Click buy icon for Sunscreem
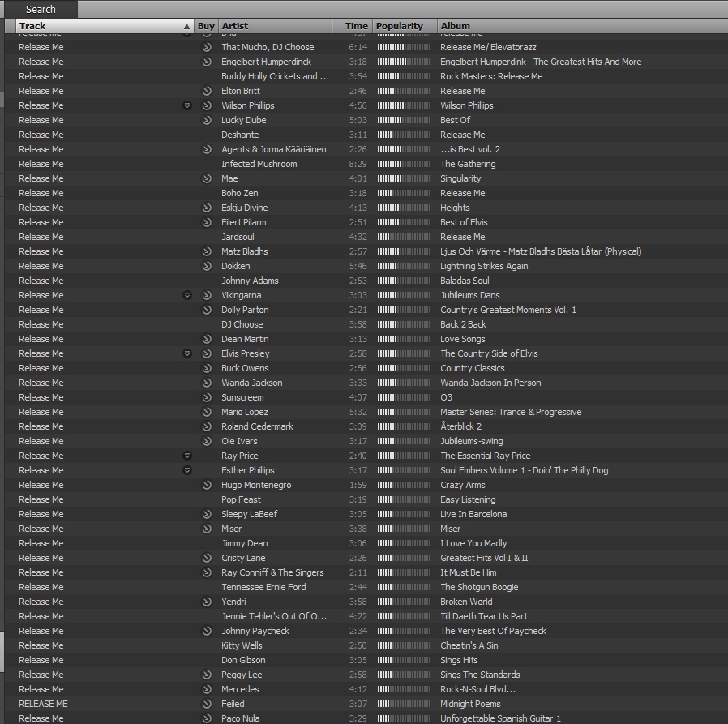Image resolution: width=728 pixels, height=724 pixels. coord(207,397)
